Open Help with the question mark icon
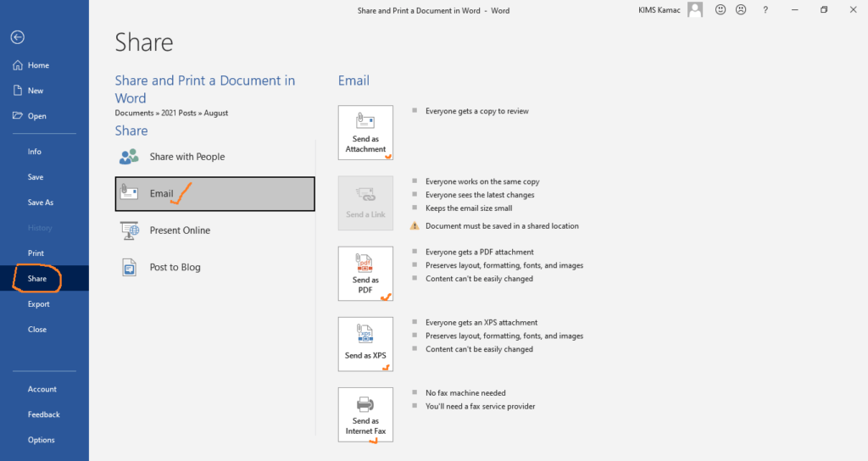868x461 pixels. point(765,10)
